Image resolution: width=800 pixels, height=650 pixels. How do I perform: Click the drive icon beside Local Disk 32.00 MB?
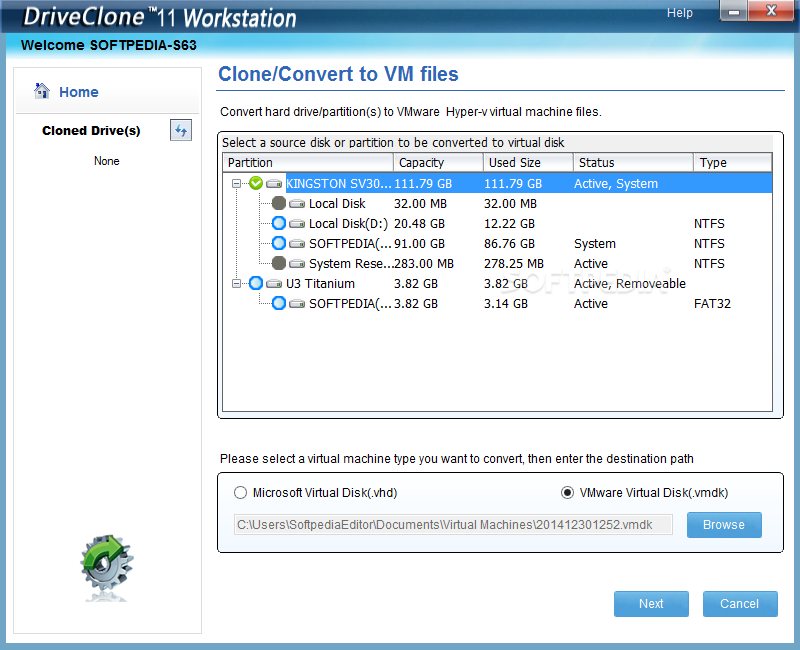297,204
